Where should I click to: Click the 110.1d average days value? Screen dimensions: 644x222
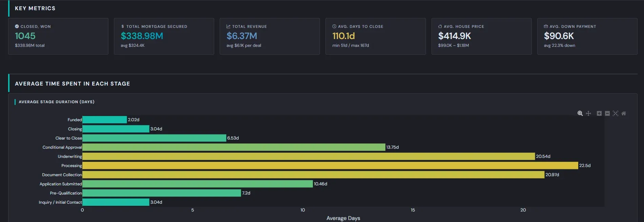[x=343, y=36]
